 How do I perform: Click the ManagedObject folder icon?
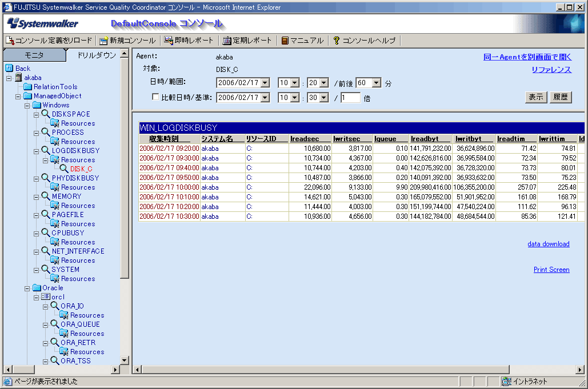click(28, 96)
